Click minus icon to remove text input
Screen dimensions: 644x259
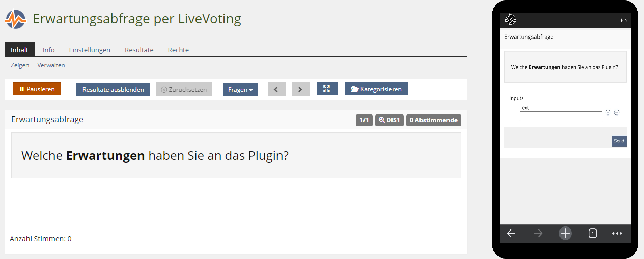coord(617,112)
